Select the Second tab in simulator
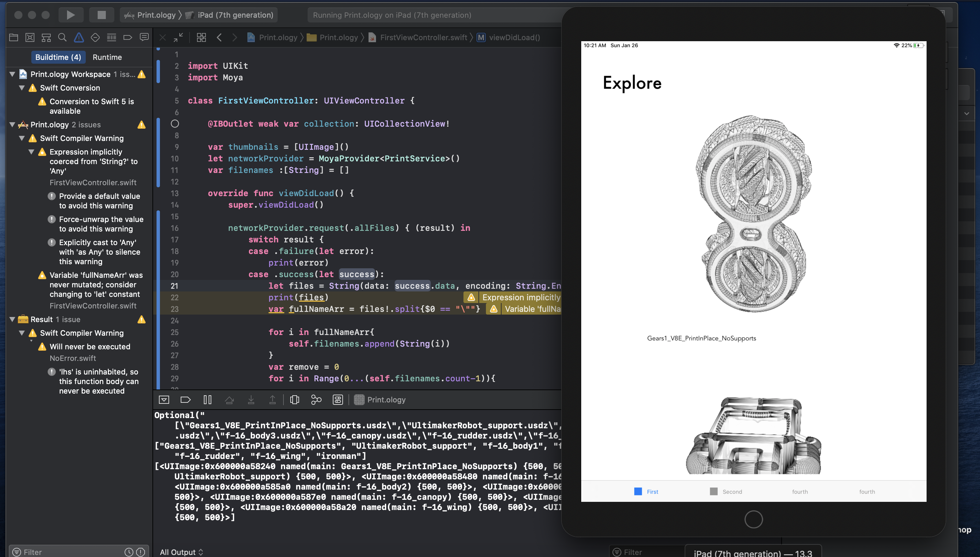980x557 pixels. [x=725, y=492]
